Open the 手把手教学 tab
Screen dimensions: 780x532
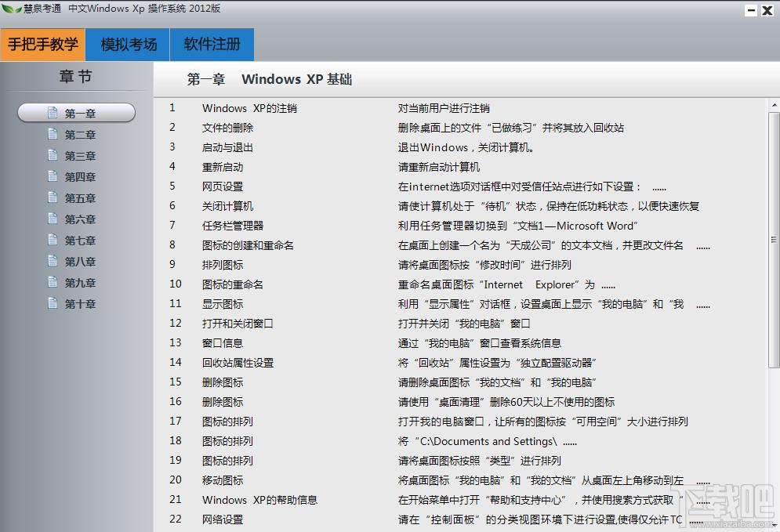[x=43, y=44]
